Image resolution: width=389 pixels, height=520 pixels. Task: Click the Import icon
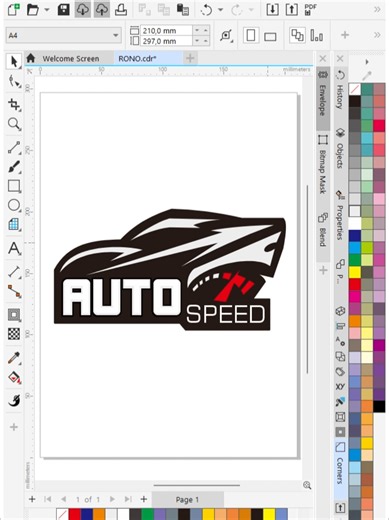[x=272, y=10]
